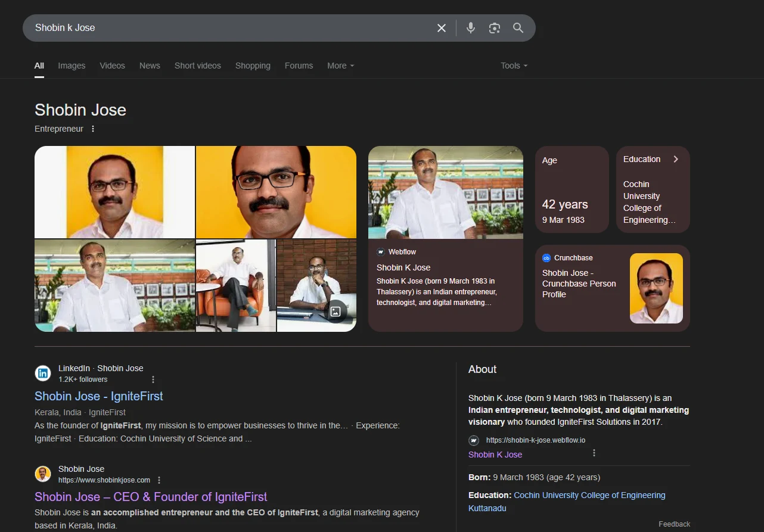This screenshot has height=532, width=764.
Task: Open the Tools dropdown
Action: coord(514,66)
